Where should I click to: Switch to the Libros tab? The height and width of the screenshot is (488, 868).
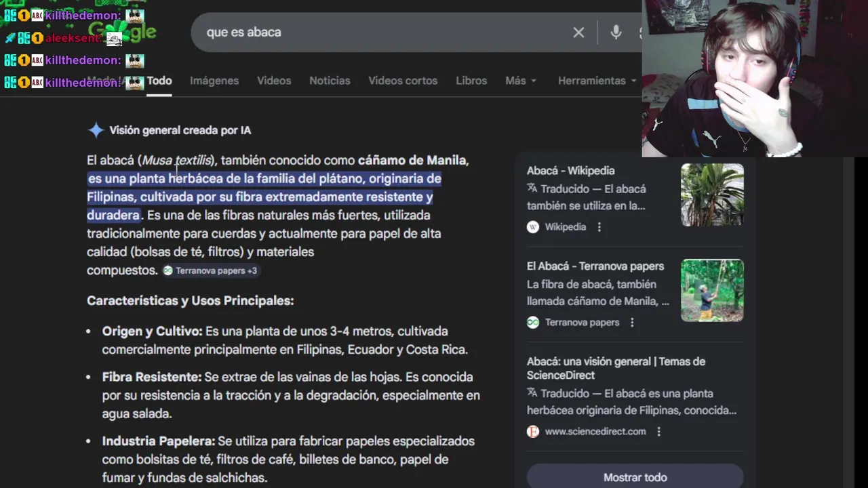coord(471,81)
